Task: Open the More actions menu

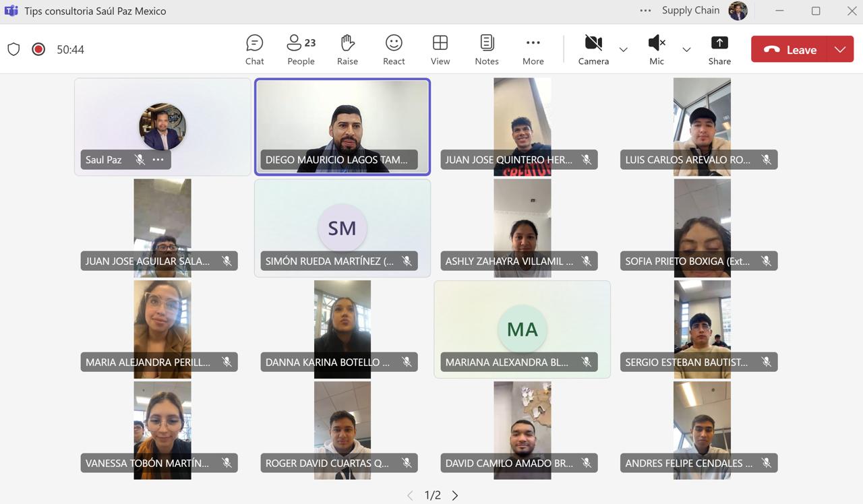Action: click(x=533, y=50)
